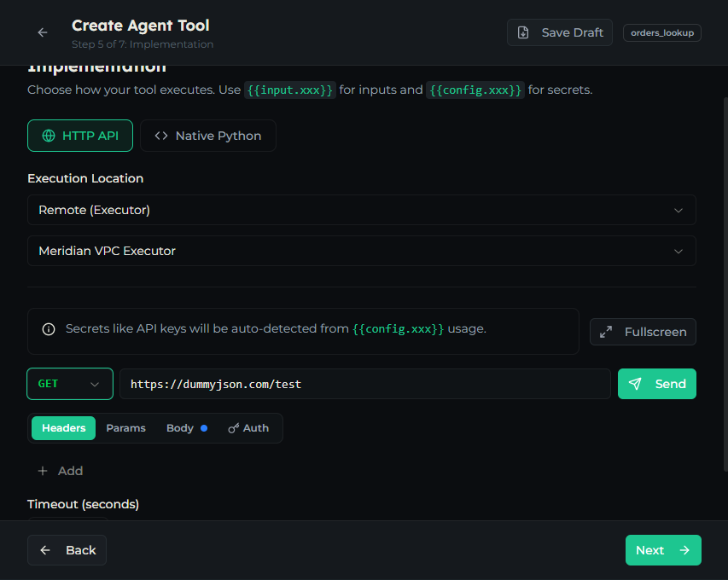Add a new header row

(61, 471)
